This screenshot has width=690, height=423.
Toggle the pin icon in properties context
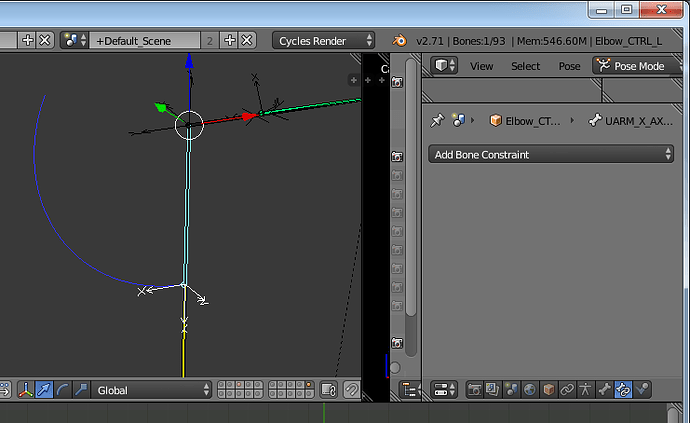(437, 120)
